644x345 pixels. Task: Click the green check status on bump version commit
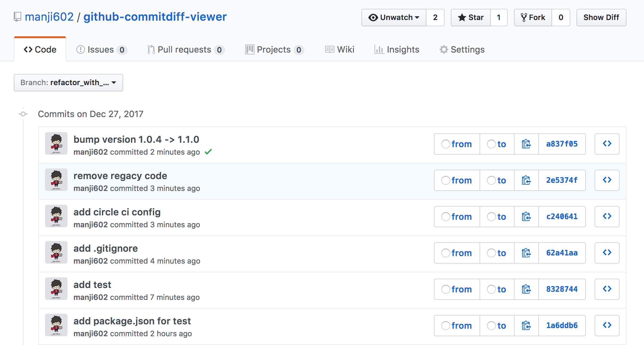208,152
